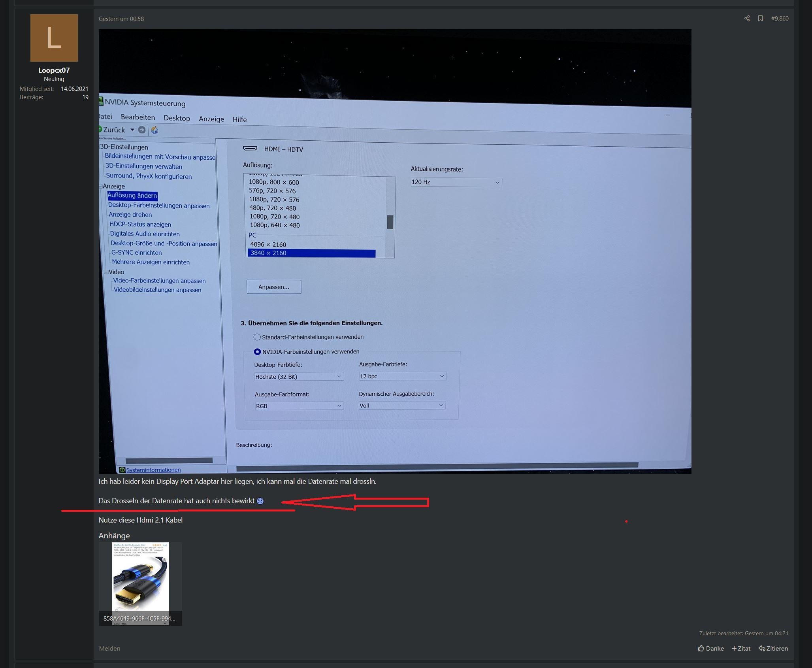
Task: Click the forward arrow icon beside Zurück
Action: [142, 130]
